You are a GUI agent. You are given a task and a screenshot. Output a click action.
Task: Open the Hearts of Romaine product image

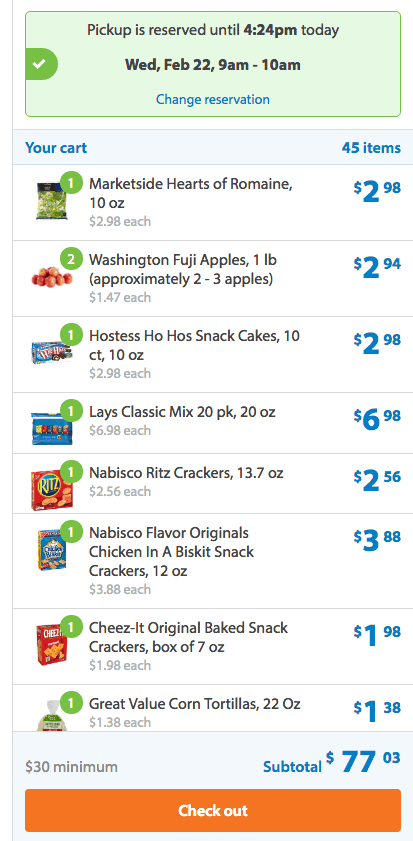(x=51, y=200)
